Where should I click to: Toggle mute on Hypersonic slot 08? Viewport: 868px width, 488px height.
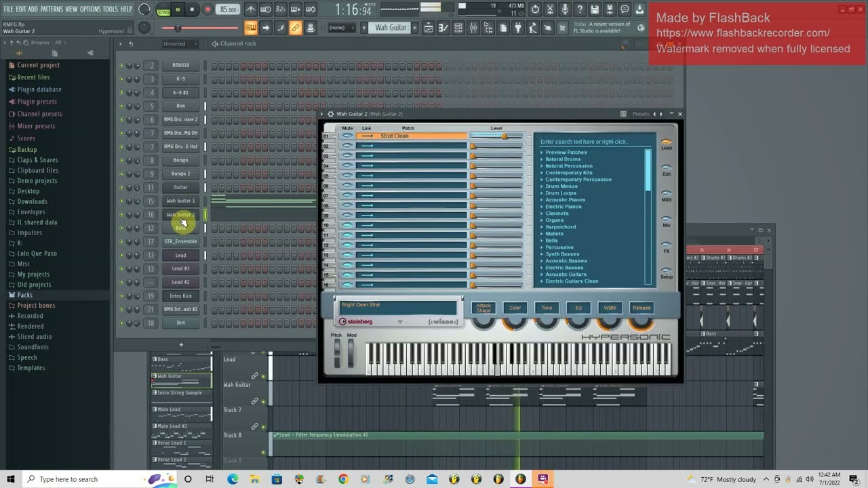[x=347, y=205]
